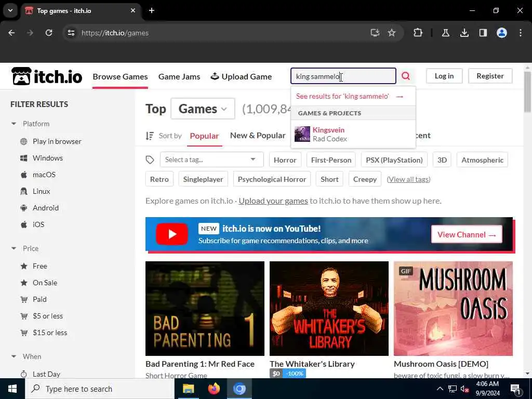Select the PSX (PlayStation) tag

(x=394, y=160)
